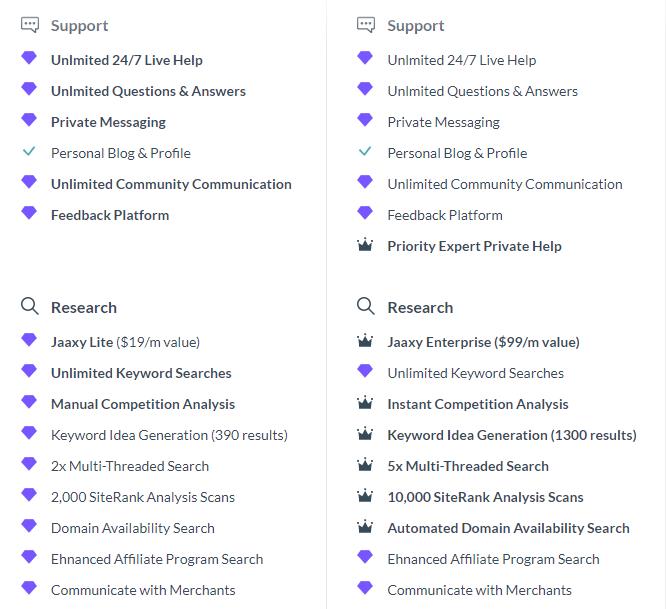Click the diamond icon beside Jaaxy Lite
666x609 pixels.
29,340
